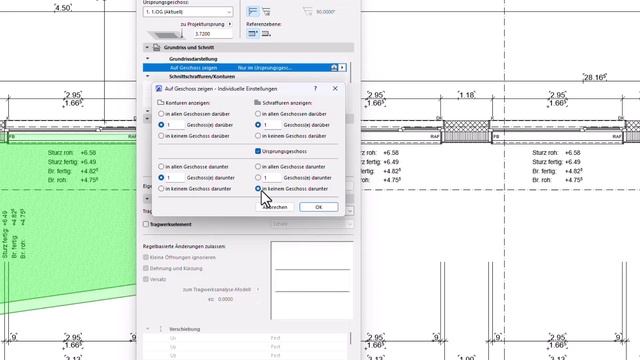Open 'zum Tragwerksanalyse-Modell' arrow menu
This screenshot has width=640, height=360.
pos(258,289)
